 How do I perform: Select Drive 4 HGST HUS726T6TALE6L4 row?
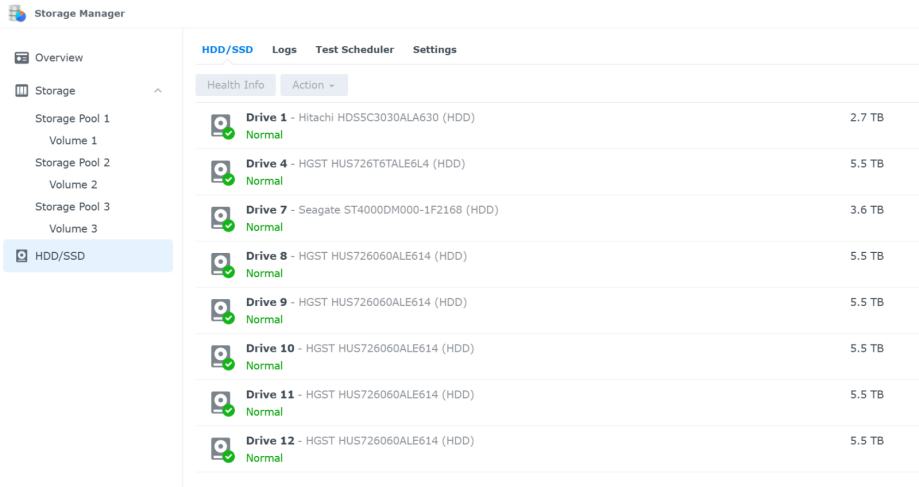(x=557, y=172)
